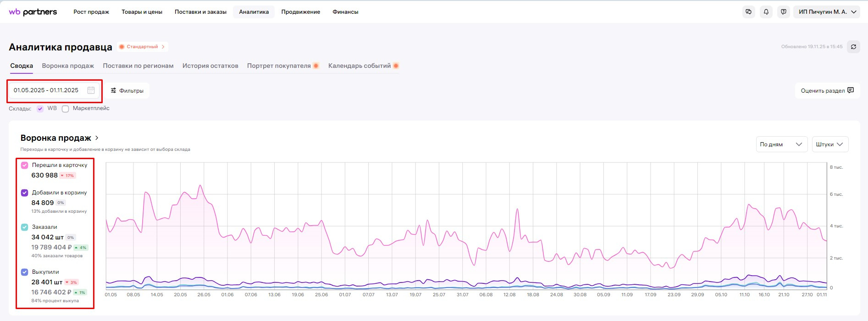The width and height of the screenshot is (868, 321).
Task: Click the wb partners logo
Action: click(33, 12)
